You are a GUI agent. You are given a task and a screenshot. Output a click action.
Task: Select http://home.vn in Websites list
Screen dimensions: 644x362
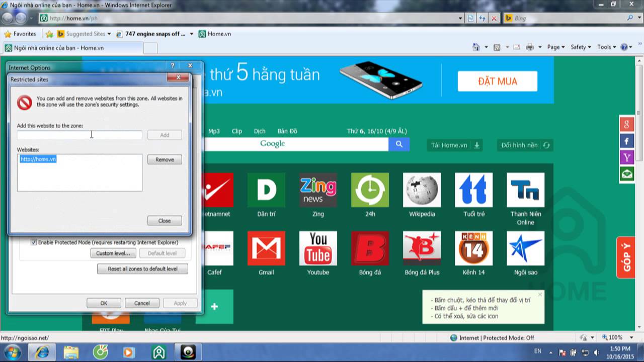click(38, 159)
